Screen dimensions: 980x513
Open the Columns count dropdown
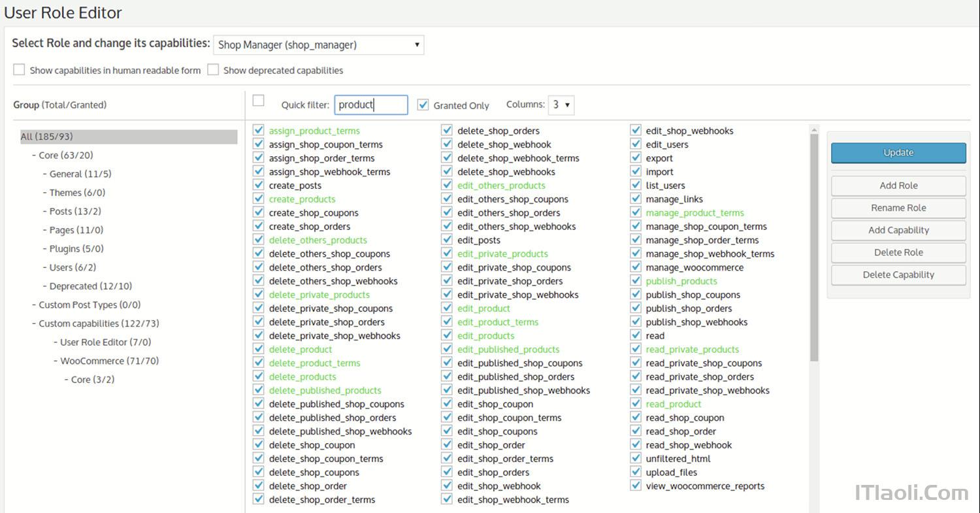tap(561, 105)
